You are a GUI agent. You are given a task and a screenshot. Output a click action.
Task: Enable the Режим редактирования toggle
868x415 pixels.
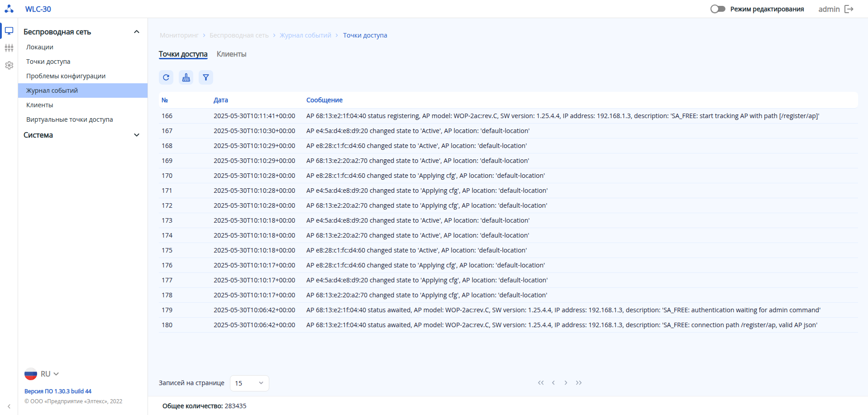point(718,9)
